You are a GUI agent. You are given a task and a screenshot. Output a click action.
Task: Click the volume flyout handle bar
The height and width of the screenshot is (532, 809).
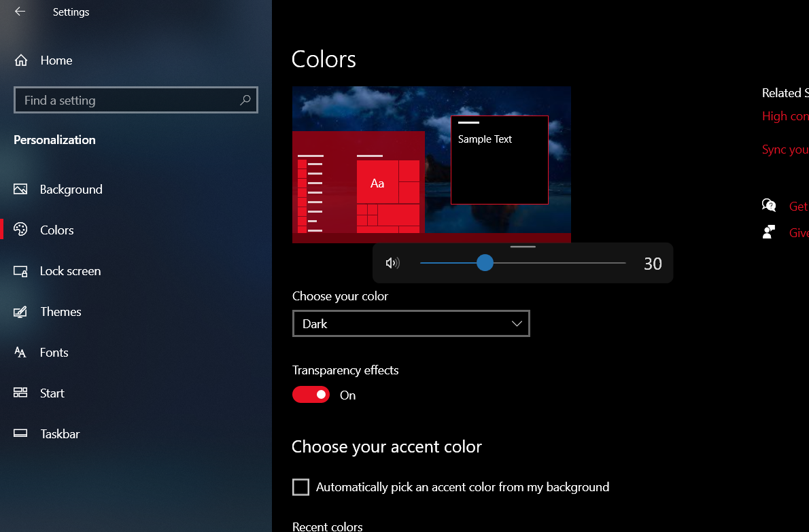tap(523, 247)
